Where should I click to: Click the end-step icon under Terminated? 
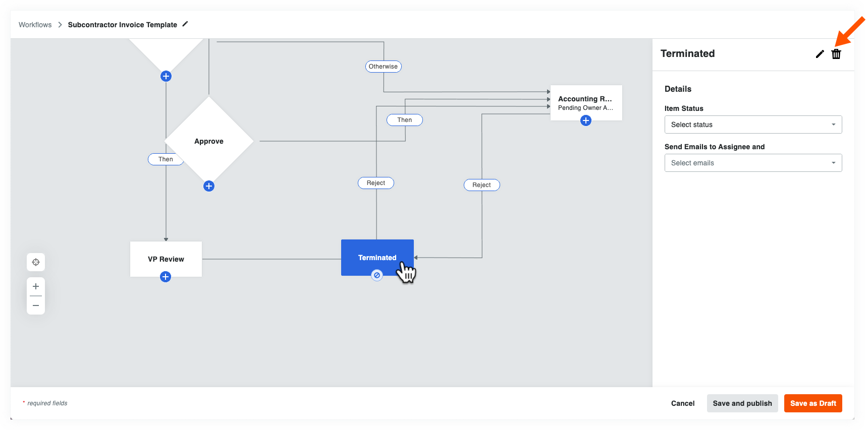377,275
